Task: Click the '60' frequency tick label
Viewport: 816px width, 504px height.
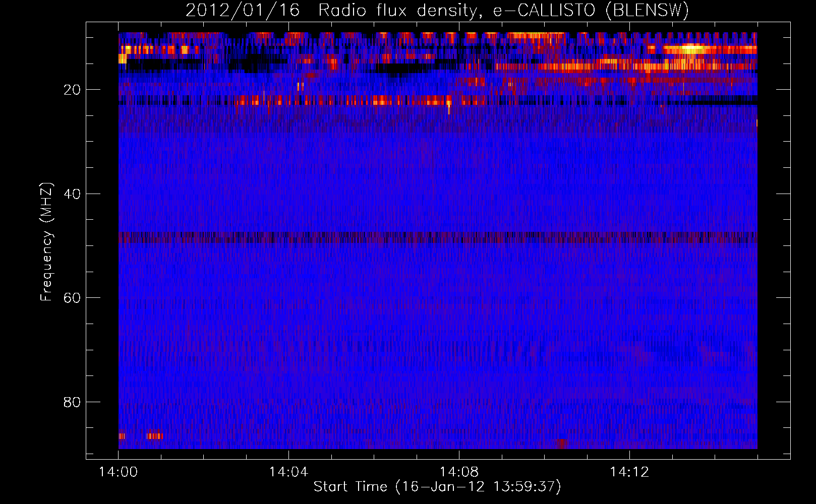Action: pyautogui.click(x=72, y=298)
